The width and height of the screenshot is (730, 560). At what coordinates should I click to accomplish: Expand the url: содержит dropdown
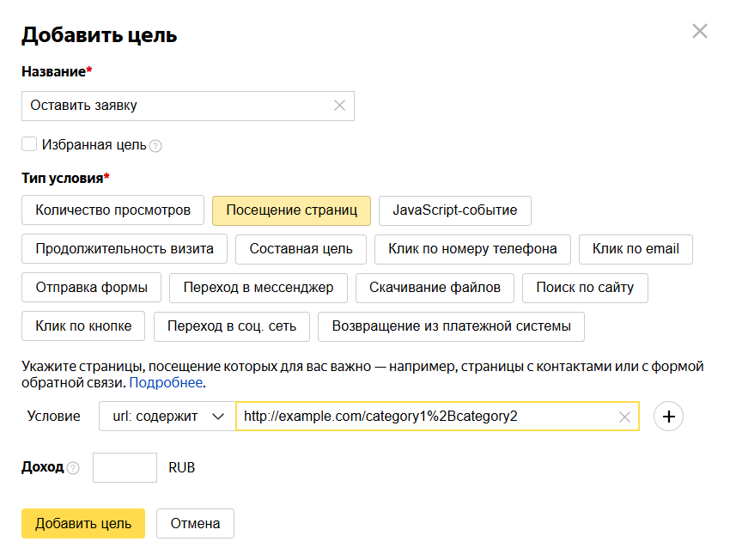click(x=167, y=417)
